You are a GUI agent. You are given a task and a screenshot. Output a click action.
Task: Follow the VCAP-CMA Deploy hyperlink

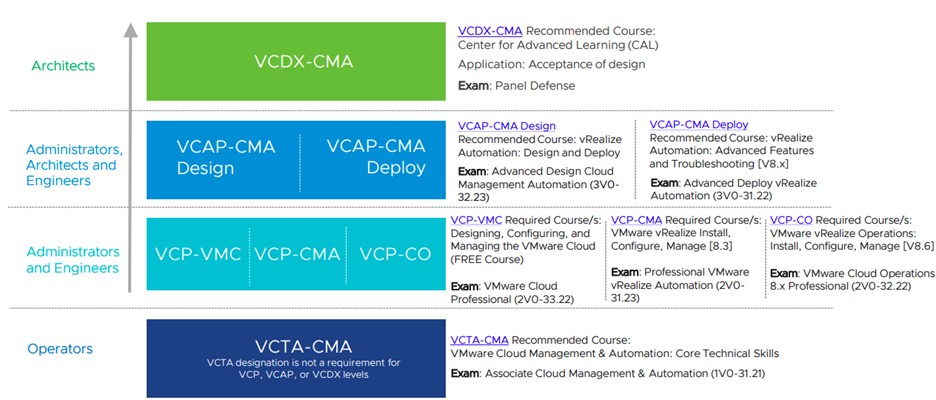click(x=698, y=125)
